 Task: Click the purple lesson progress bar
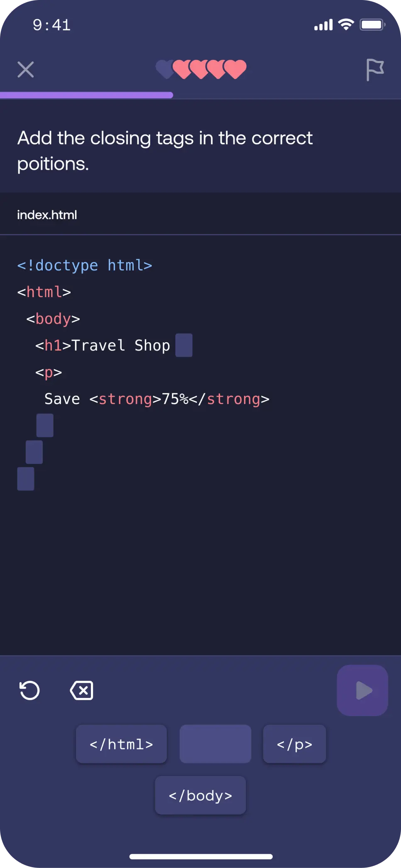pyautogui.click(x=86, y=95)
